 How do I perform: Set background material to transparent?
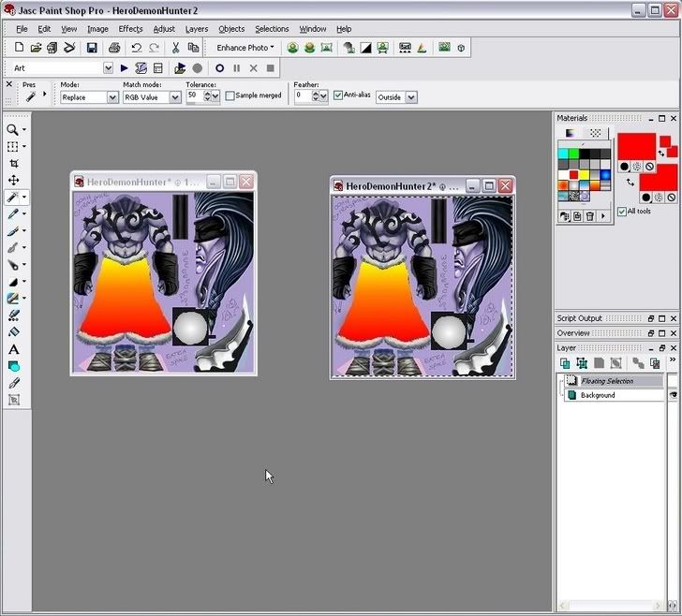tap(671, 198)
